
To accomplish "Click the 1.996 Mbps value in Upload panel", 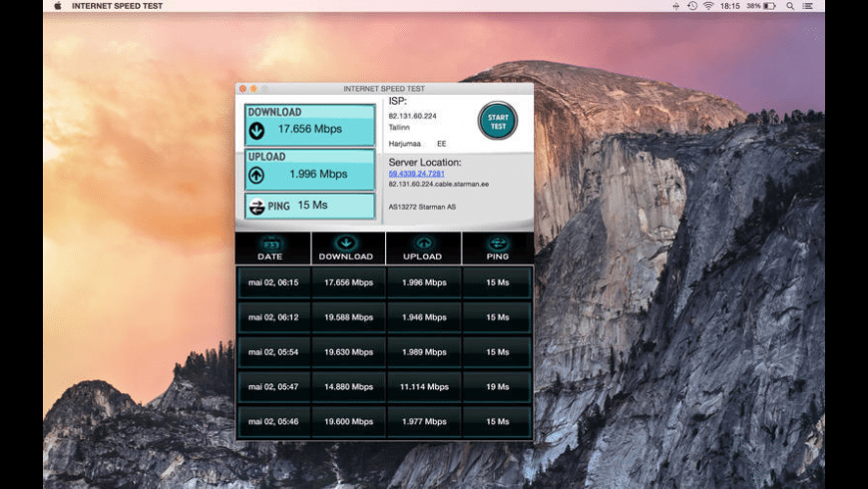I will click(x=318, y=174).
